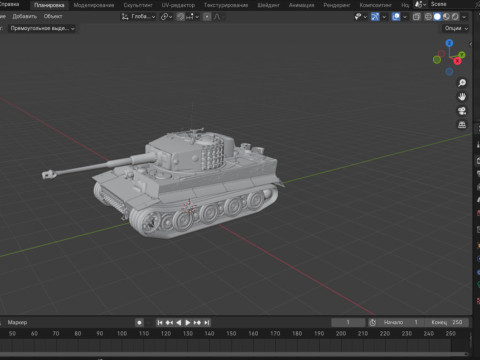Screen dimensions: 480x360
Task: Toggle viewport gizmos display
Action: tap(375, 17)
